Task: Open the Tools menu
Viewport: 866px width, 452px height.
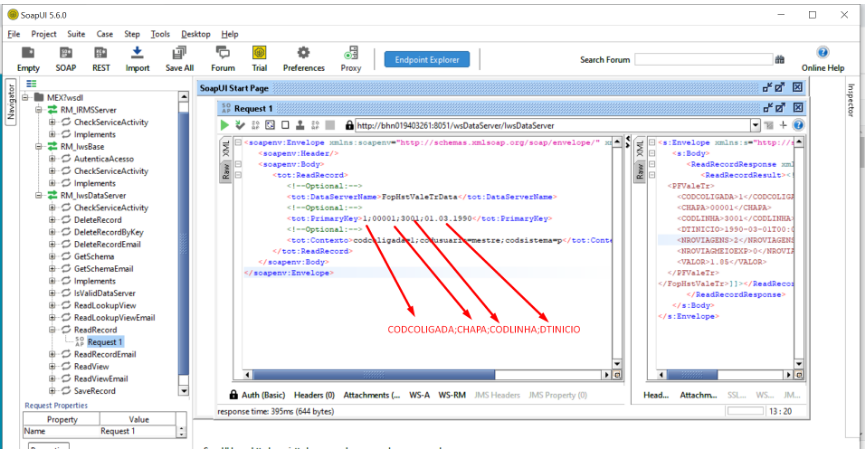Action: 160,34
